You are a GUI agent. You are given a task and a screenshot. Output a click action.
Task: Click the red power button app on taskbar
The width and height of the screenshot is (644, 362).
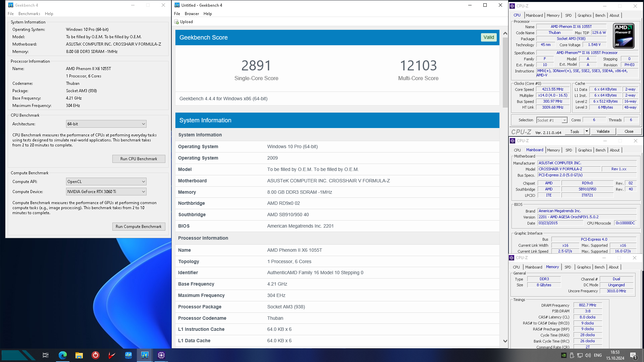pos(96,355)
